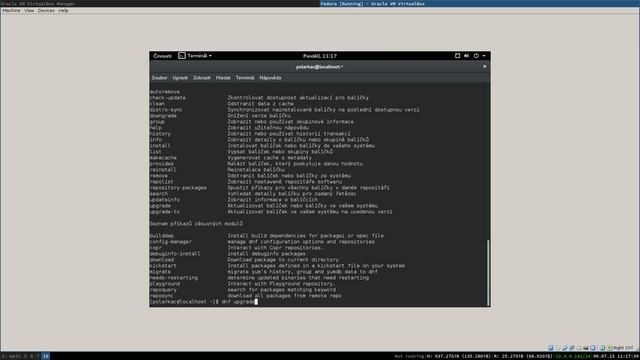
Task: Select the 'repository-packages' command text
Action: pyautogui.click(x=178, y=188)
